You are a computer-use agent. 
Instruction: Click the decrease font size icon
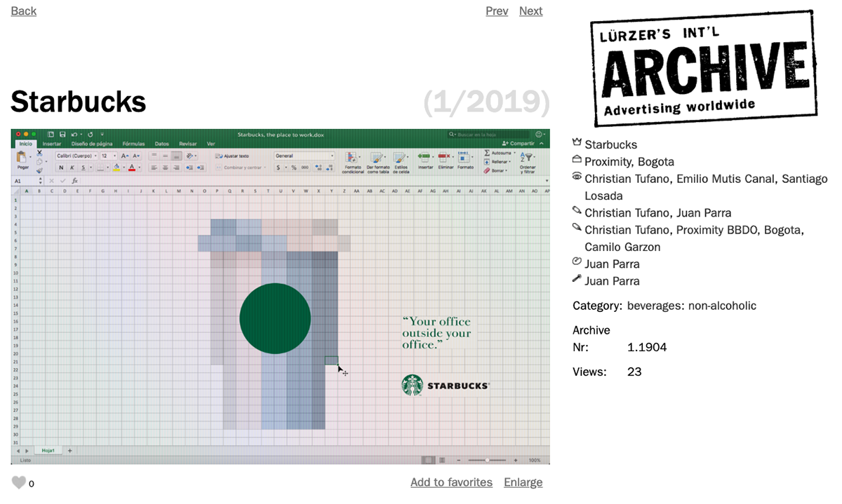pyautogui.click(x=136, y=156)
